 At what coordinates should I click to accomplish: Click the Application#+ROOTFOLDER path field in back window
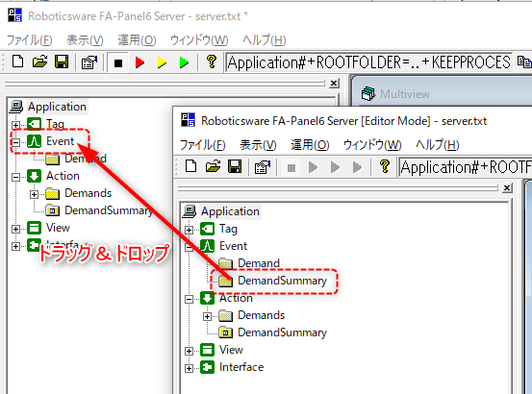click(369, 62)
